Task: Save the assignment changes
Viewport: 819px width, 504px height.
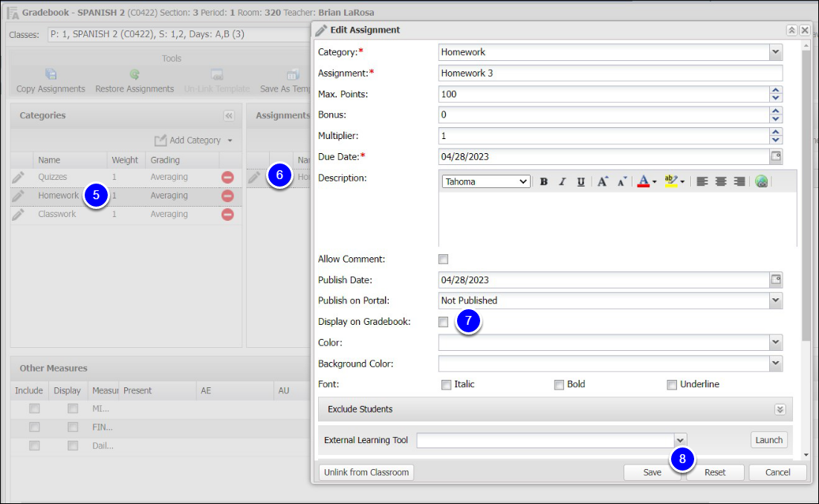Action: click(x=652, y=472)
